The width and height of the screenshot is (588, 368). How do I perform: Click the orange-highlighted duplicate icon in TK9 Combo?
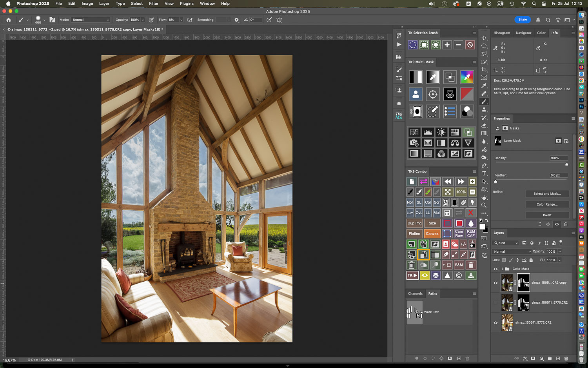click(423, 255)
